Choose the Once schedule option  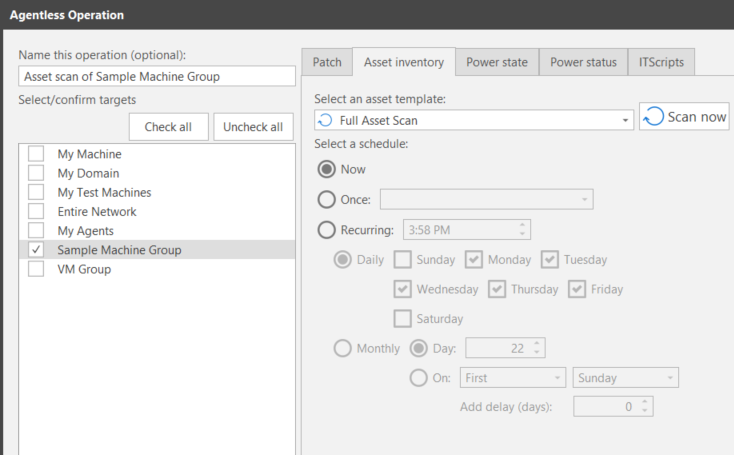325,199
